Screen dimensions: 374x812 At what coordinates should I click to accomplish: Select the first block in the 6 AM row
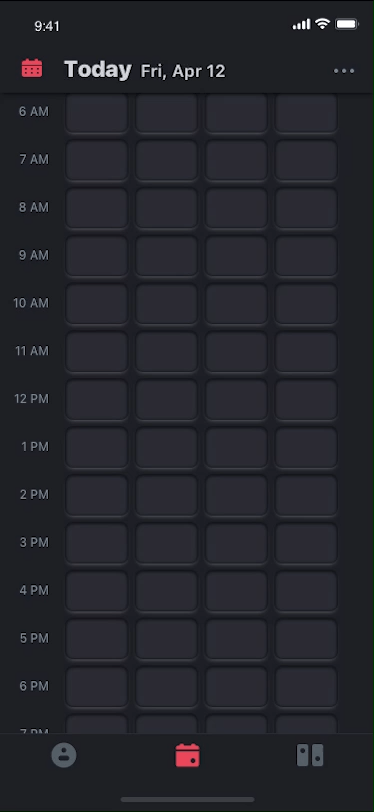(96, 112)
